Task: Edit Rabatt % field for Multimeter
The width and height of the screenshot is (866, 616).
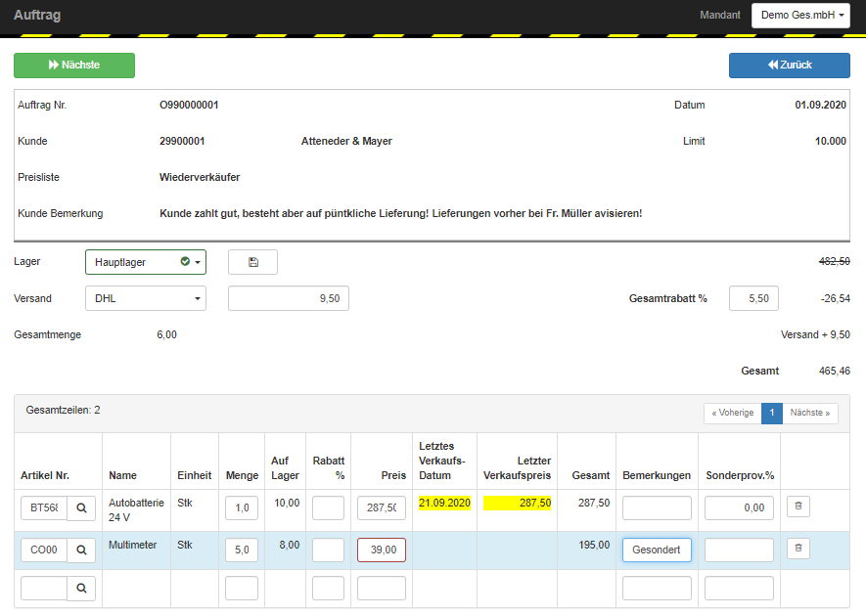Action: click(x=328, y=550)
